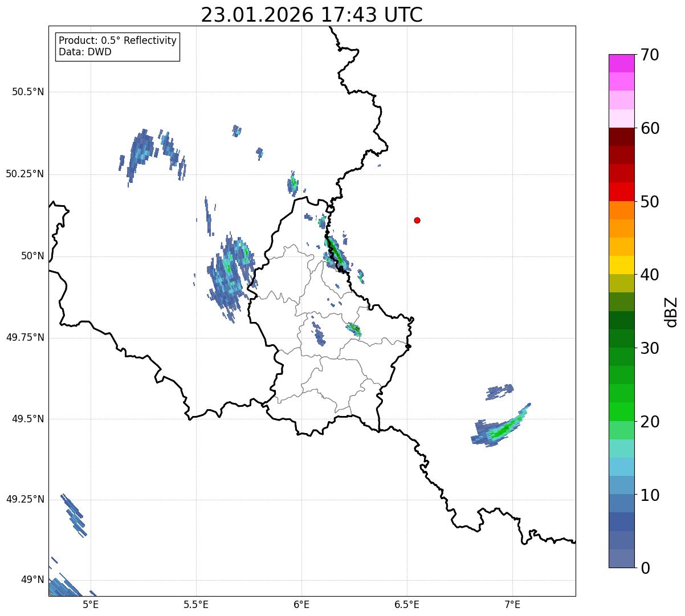Click the yellow colorbar swatch above 40
685x616 pixels.
[621, 265]
